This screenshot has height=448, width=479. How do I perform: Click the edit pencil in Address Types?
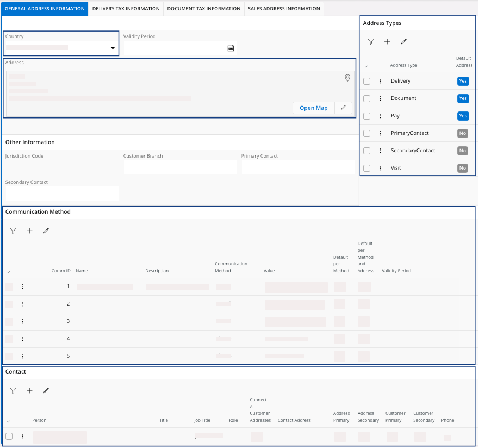(x=403, y=42)
